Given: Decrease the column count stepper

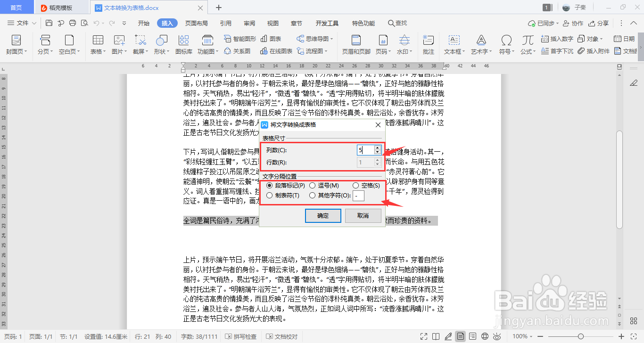Looking at the screenshot, I should 377,152.
